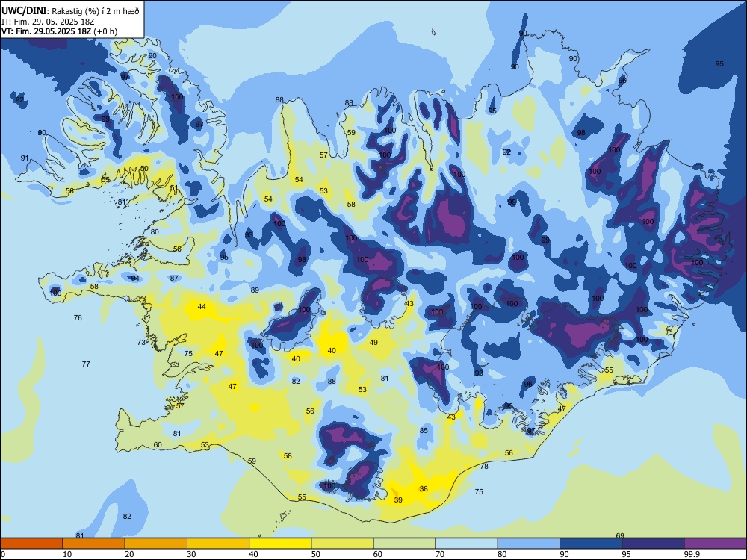
Task: Click the amber 20–30 legend swatch
Action: tap(156, 544)
